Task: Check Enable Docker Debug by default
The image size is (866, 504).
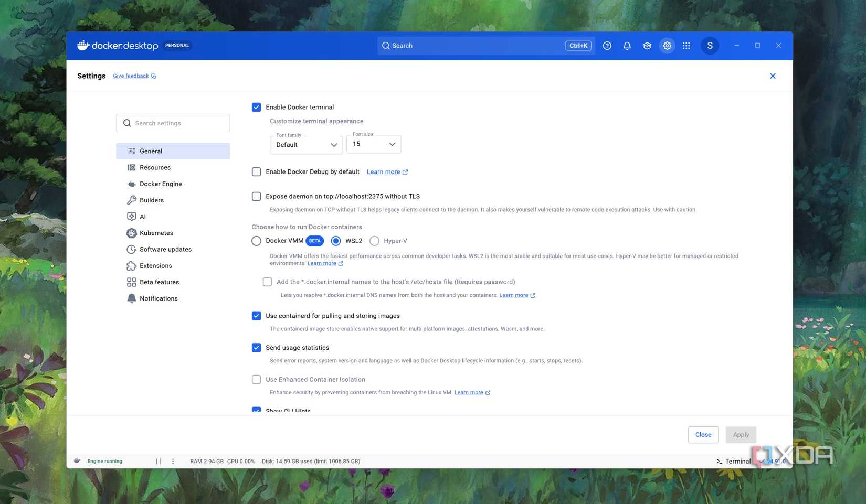Action: coord(256,171)
